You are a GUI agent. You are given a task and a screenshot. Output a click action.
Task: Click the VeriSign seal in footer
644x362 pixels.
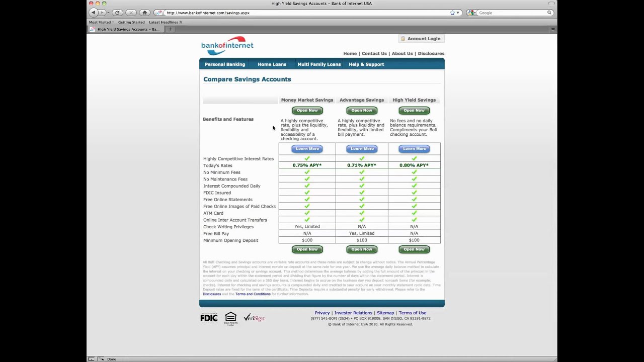click(x=254, y=318)
